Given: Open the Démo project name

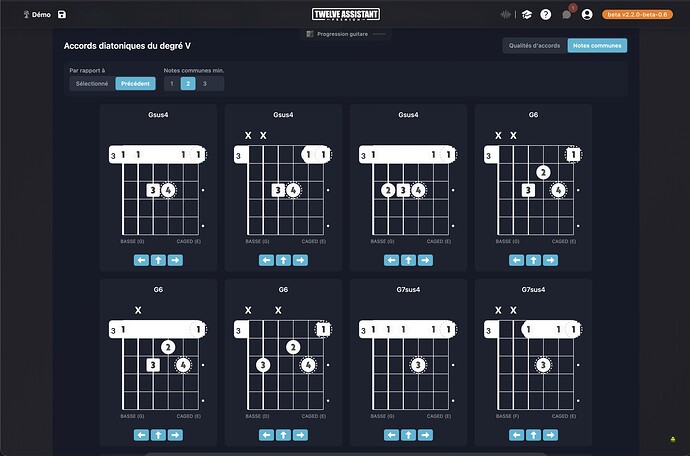Looking at the screenshot, I should [41, 15].
